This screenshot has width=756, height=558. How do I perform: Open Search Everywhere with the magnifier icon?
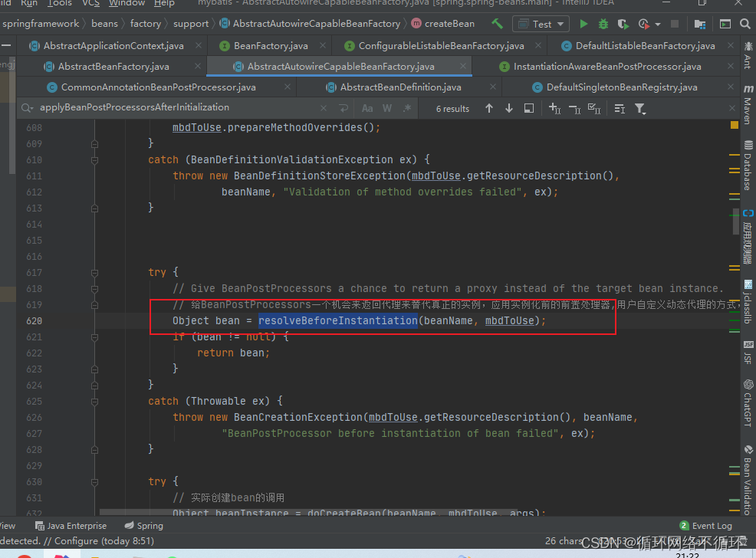click(x=745, y=24)
